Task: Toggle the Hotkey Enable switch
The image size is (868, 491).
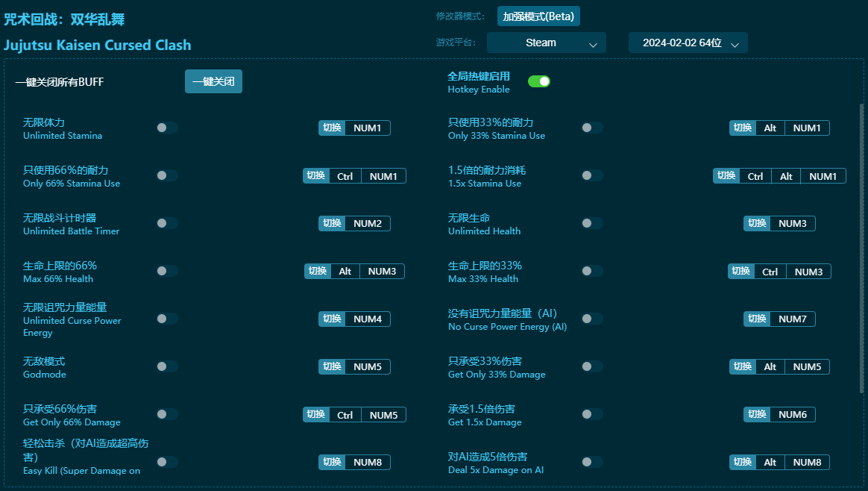Action: coord(538,81)
